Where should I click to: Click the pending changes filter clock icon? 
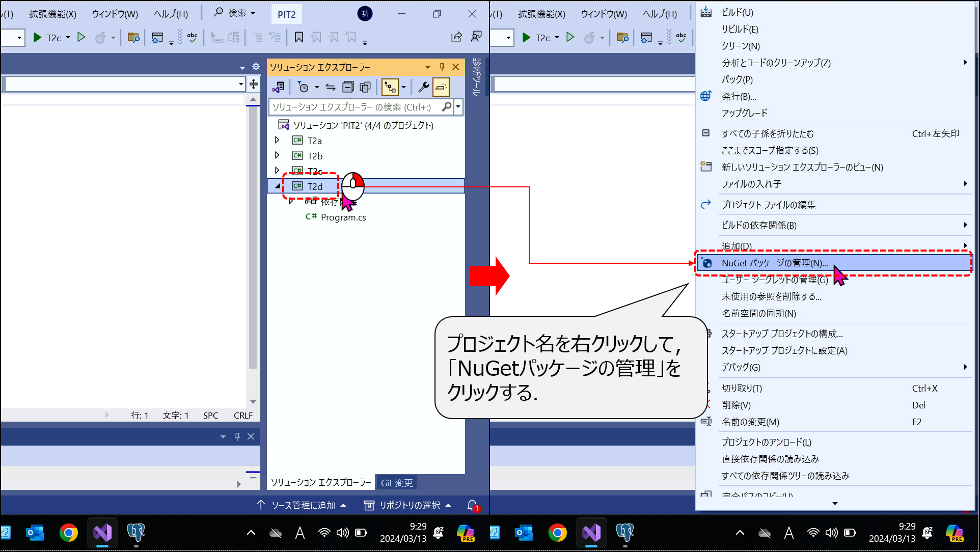[303, 88]
